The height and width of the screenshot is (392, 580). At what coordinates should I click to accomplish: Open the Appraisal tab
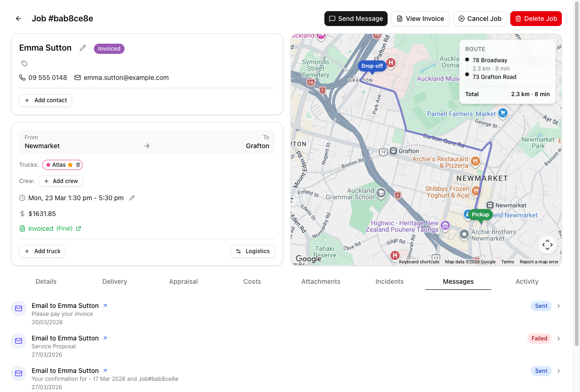tap(184, 281)
